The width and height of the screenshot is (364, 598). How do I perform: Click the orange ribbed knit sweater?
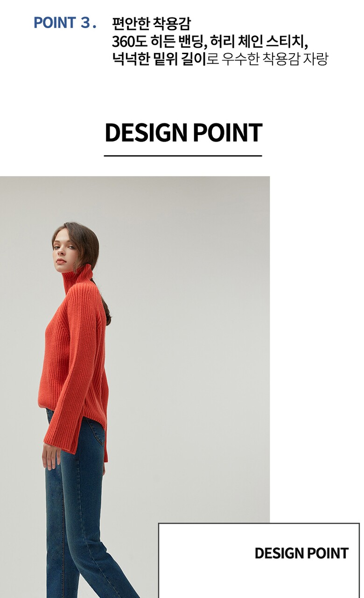pyautogui.click(x=75, y=360)
